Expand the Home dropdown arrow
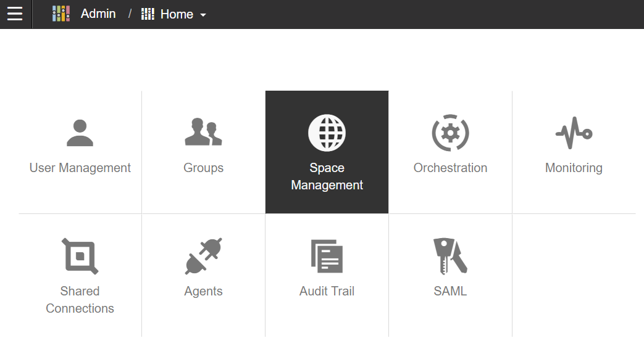The width and height of the screenshot is (644, 346). (203, 15)
